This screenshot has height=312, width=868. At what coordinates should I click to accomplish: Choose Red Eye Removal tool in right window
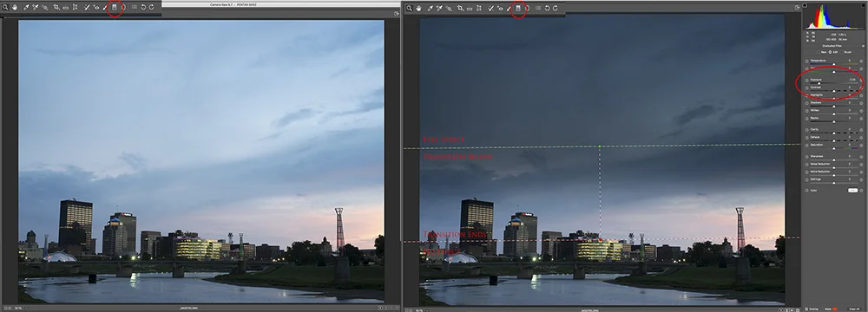500,9
